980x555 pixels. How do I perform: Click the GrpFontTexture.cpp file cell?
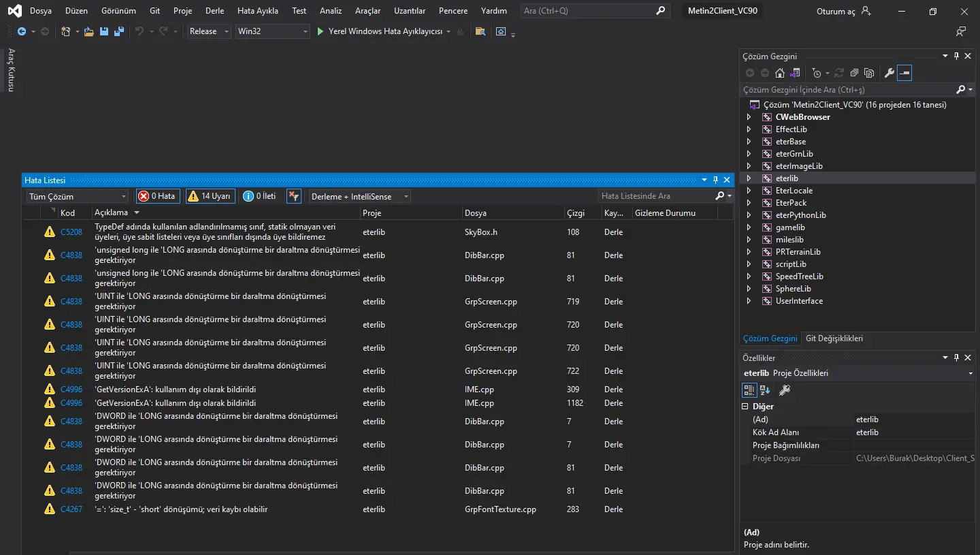tap(500, 509)
